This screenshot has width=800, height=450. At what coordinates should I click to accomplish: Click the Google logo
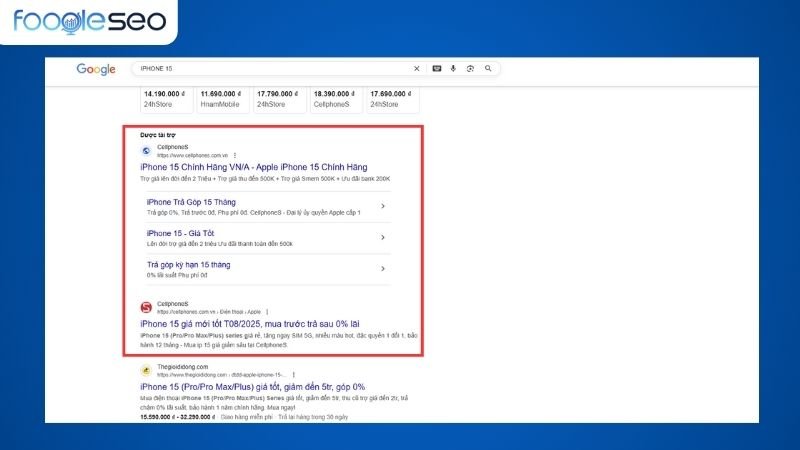(96, 69)
